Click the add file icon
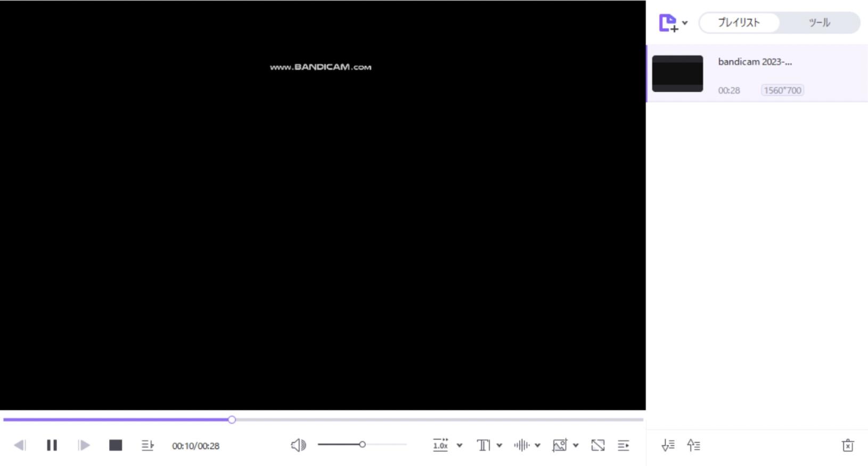This screenshot has height=466, width=868. click(x=668, y=23)
